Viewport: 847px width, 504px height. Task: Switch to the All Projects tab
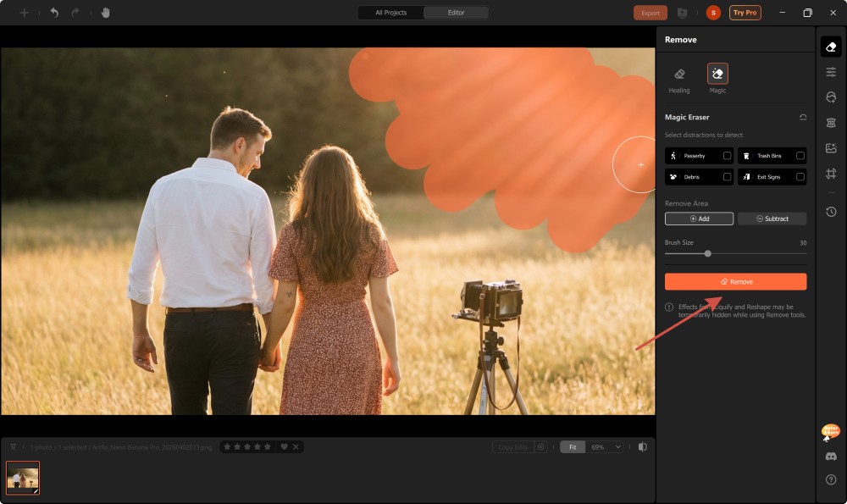click(x=390, y=13)
